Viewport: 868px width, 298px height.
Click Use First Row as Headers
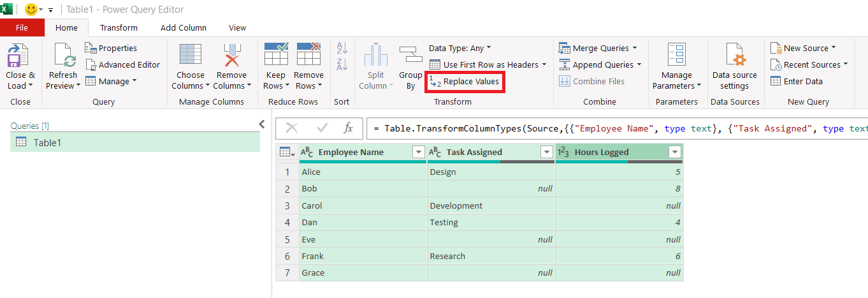(487, 65)
